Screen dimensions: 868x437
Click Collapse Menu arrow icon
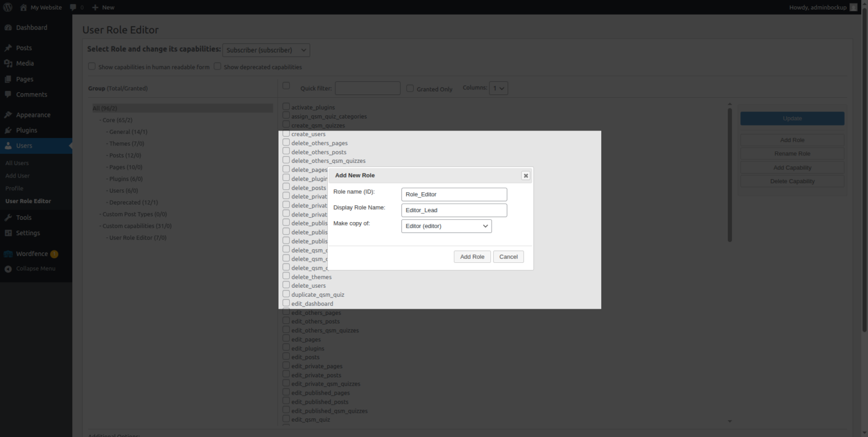8,269
